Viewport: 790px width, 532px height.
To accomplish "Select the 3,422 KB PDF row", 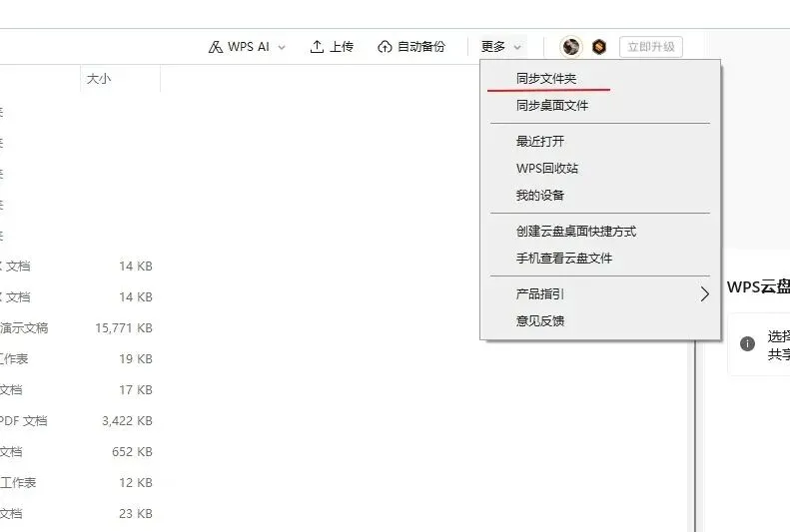I will point(78,421).
